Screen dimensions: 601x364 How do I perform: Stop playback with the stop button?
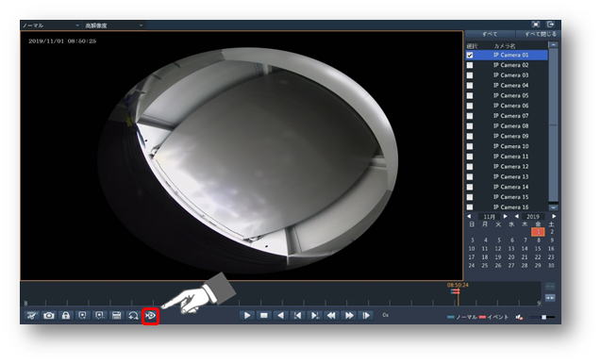tap(264, 315)
